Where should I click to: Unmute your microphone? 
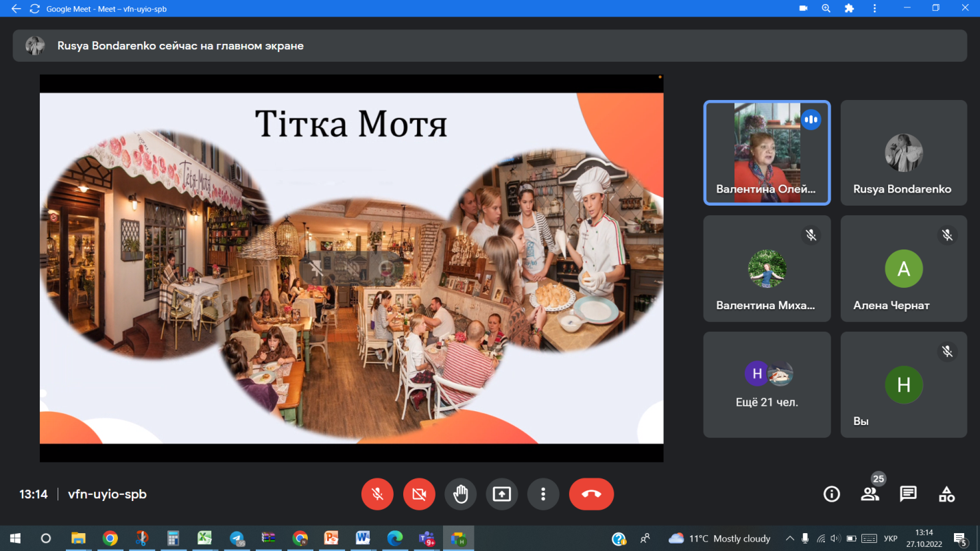tap(377, 494)
